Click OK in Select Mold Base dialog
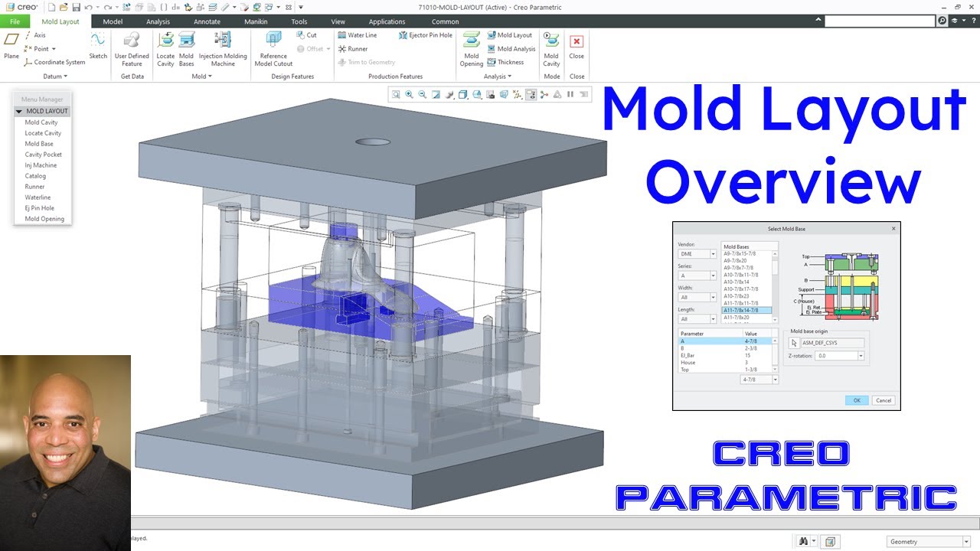980x551 pixels. [x=857, y=400]
